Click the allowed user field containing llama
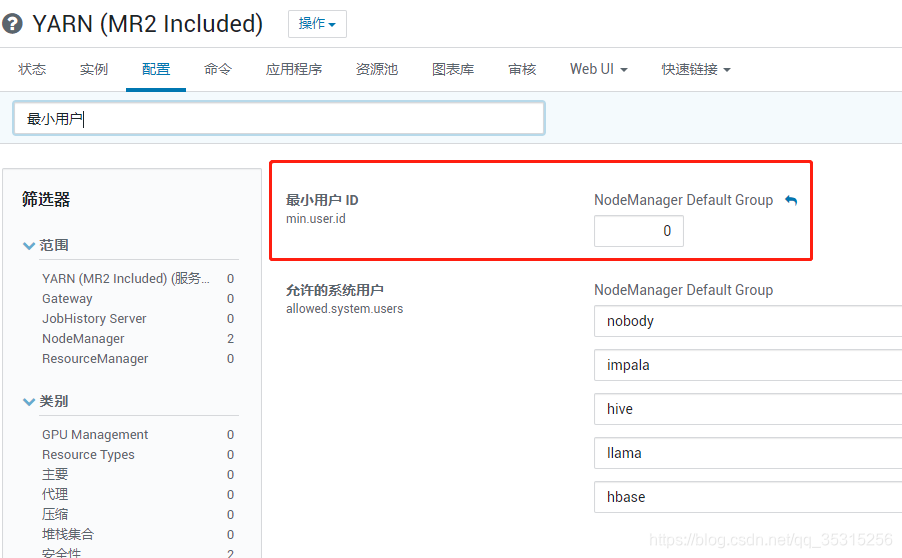902x558 pixels. [748, 453]
